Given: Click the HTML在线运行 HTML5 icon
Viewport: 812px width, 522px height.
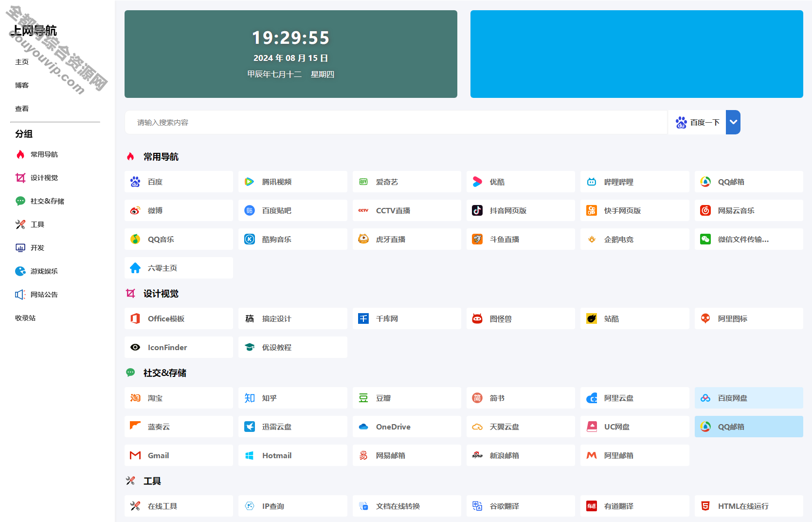Looking at the screenshot, I should point(705,506).
